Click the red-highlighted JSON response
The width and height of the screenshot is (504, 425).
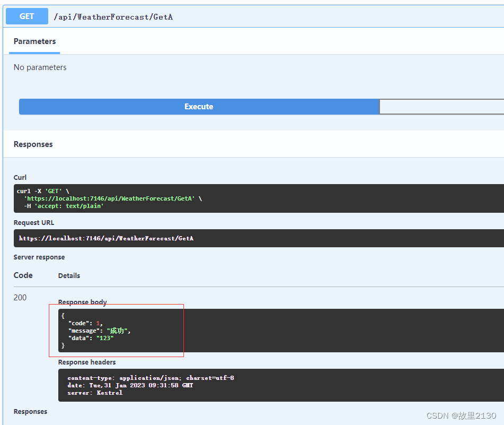tap(117, 330)
